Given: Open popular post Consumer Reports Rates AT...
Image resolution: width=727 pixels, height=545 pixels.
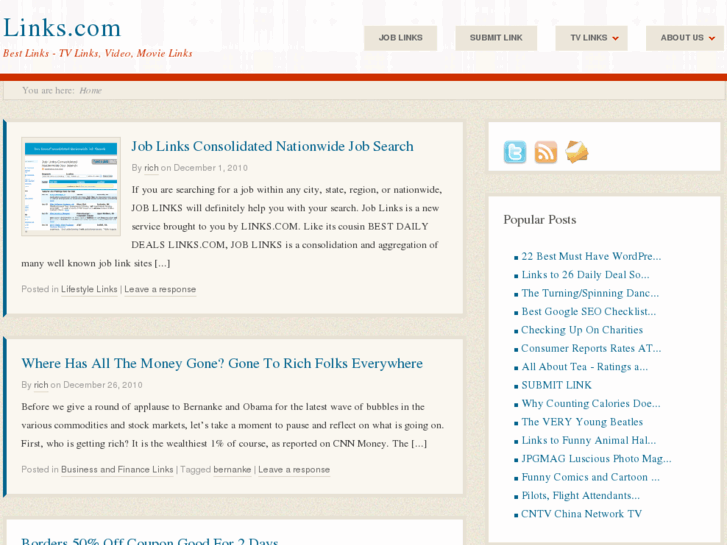Looking at the screenshot, I should tap(591, 349).
